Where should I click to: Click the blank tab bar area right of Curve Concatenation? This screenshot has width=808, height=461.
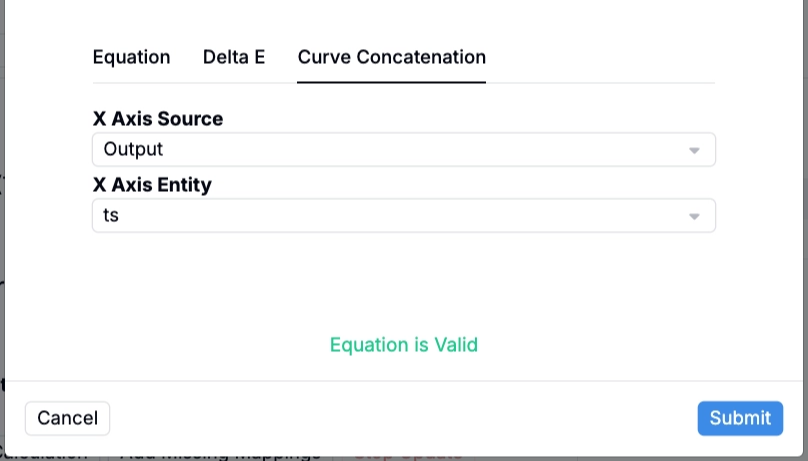[x=600, y=57]
